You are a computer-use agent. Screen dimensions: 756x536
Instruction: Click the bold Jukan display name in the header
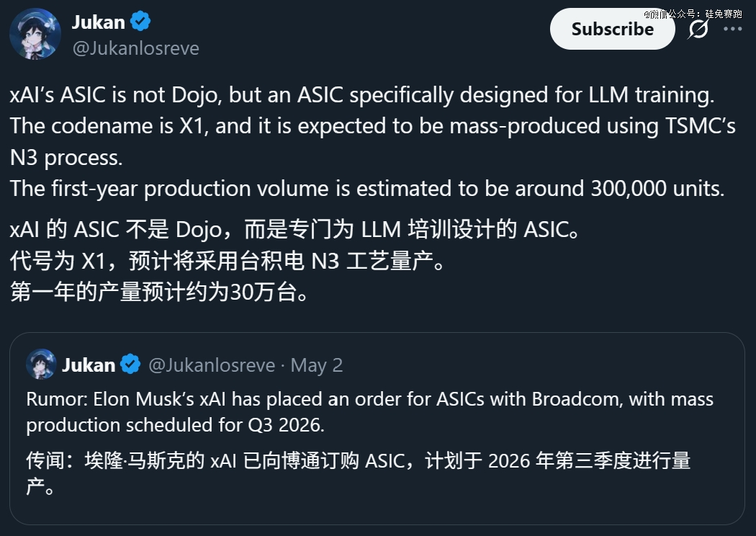click(x=98, y=22)
